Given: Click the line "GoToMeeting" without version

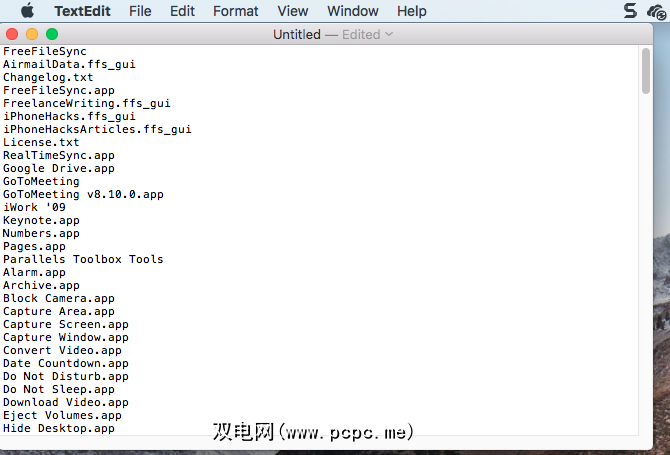Looking at the screenshot, I should click(41, 181).
